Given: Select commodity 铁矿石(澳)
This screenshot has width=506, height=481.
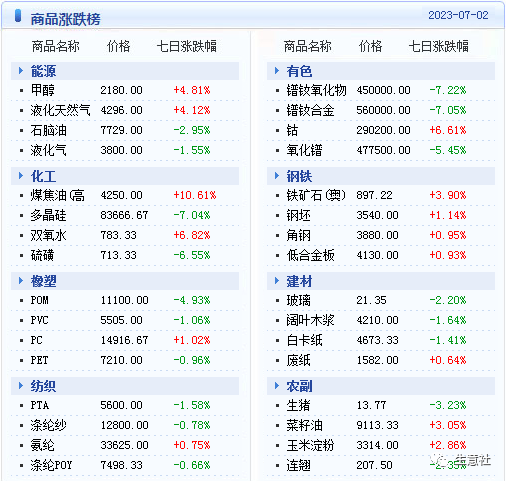Looking at the screenshot, I should click(316, 195).
